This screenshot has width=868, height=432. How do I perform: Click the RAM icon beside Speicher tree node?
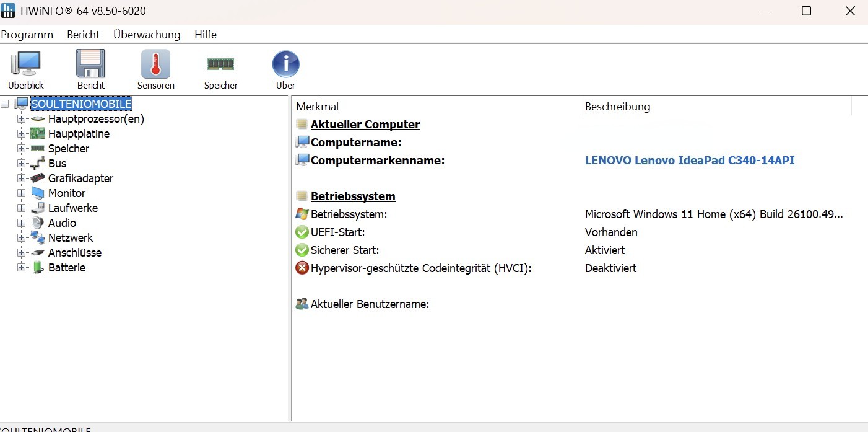tap(38, 148)
